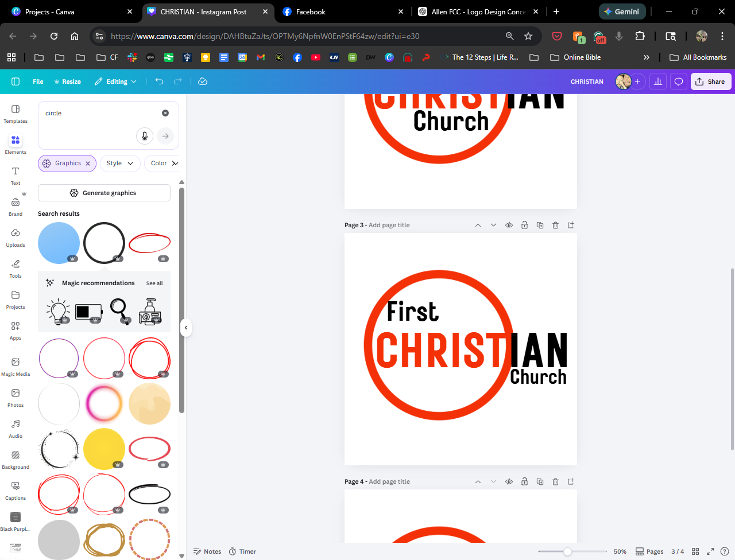
Task: Collapse the side panel with arrow handle
Action: 186,328
